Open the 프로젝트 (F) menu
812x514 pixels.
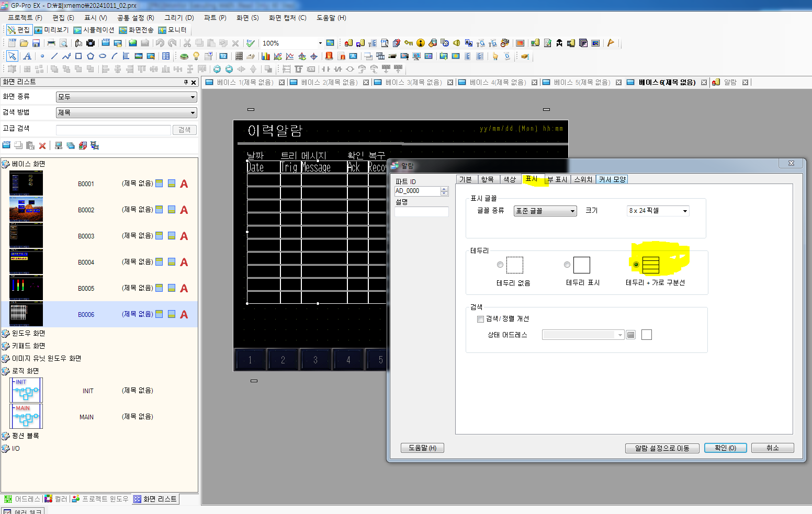[25, 18]
